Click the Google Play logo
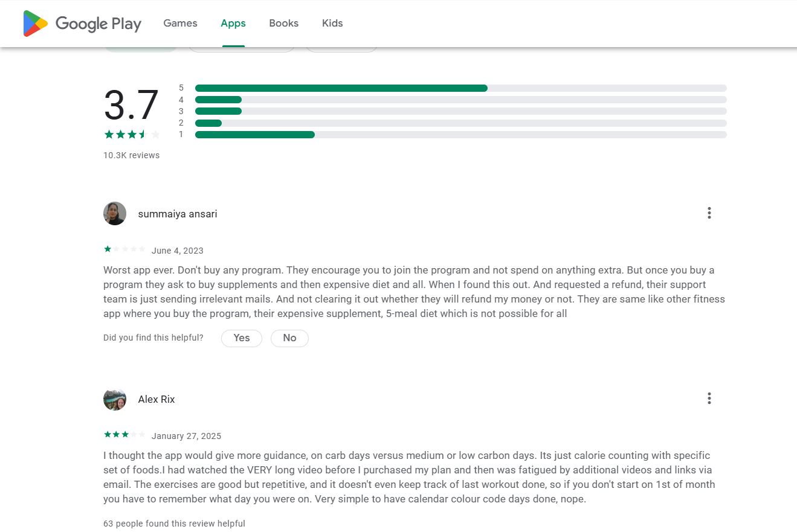This screenshot has width=797, height=532. coord(82,24)
